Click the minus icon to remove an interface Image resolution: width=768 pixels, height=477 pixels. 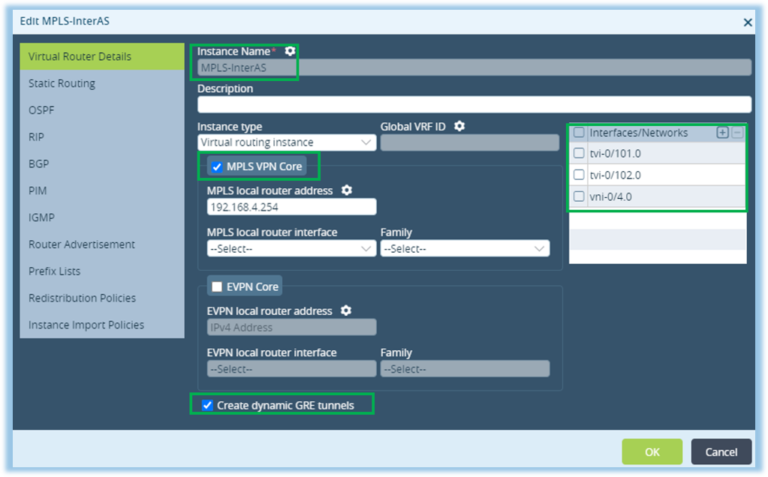point(737,132)
